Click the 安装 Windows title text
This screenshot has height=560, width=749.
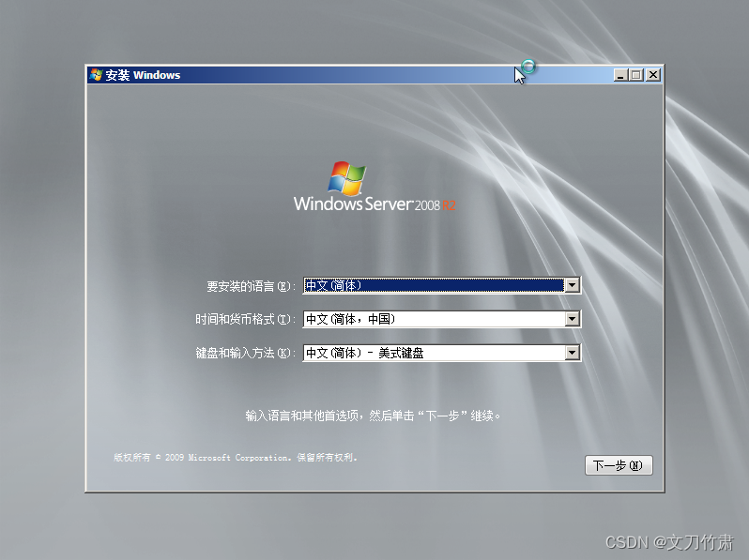point(143,75)
